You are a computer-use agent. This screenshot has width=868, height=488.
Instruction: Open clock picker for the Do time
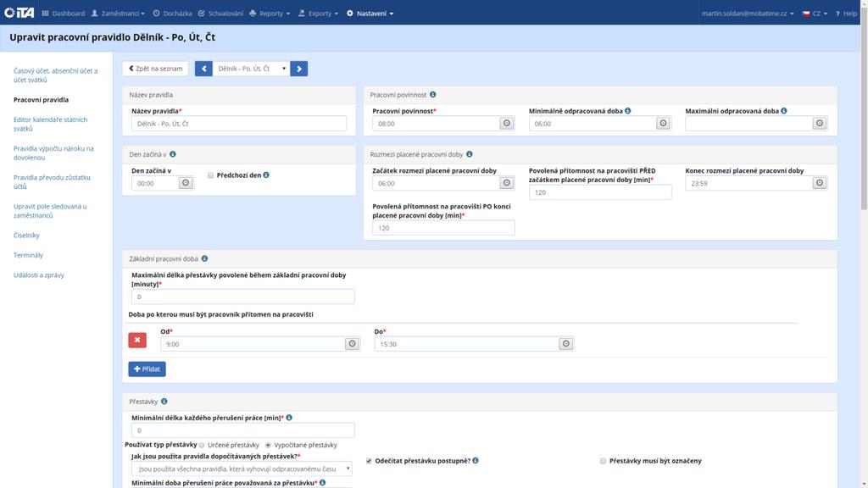pos(565,344)
